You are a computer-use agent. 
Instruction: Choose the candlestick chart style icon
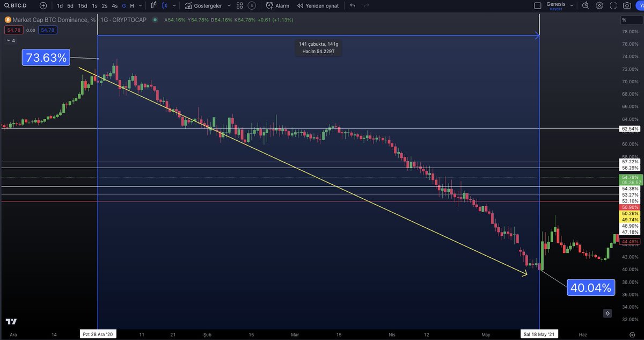pos(164,5)
